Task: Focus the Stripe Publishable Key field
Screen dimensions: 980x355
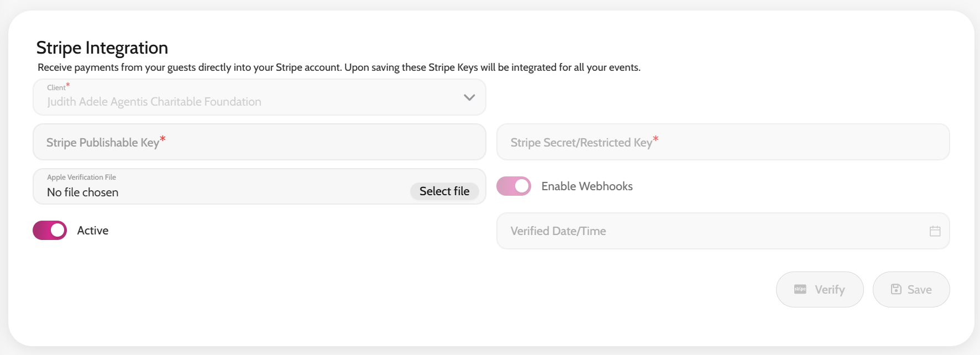Action: (259, 142)
